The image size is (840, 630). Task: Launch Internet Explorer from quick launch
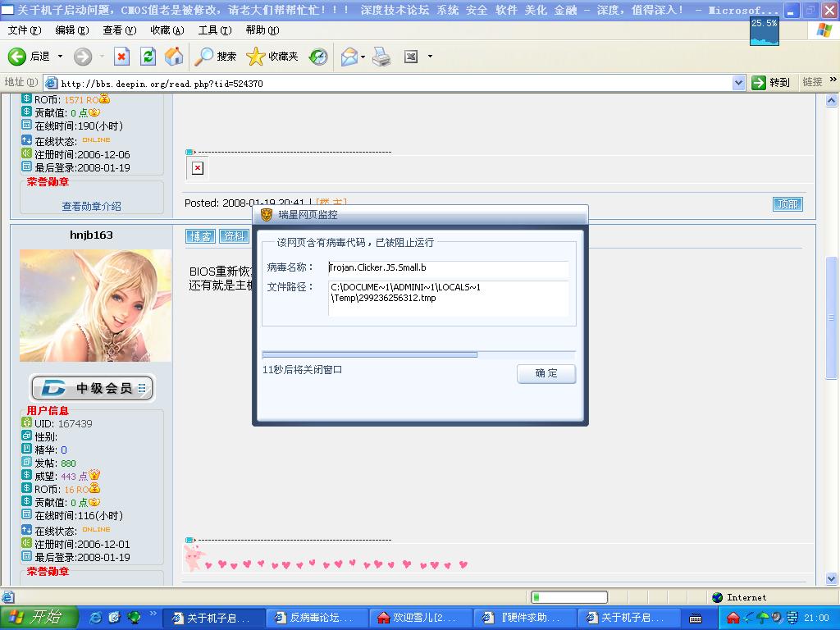click(x=96, y=618)
